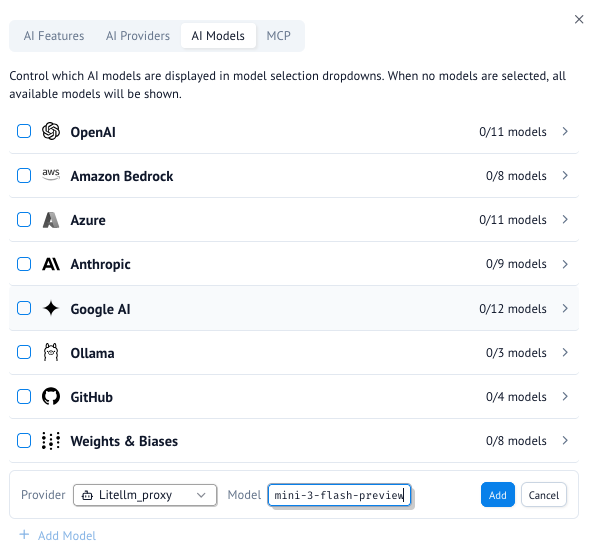Click the GitHub octocat icon
Screen dimensions: 599x553
click(x=51, y=396)
